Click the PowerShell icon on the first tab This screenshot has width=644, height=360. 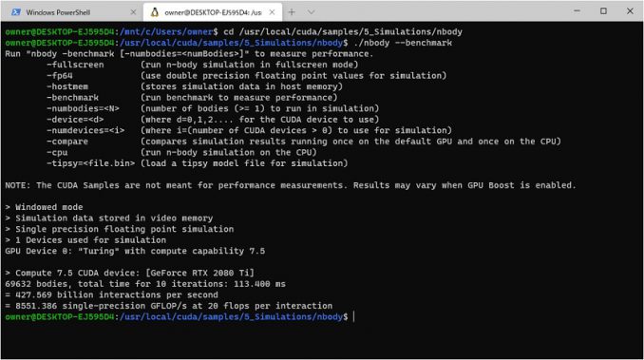pyautogui.click(x=16, y=12)
